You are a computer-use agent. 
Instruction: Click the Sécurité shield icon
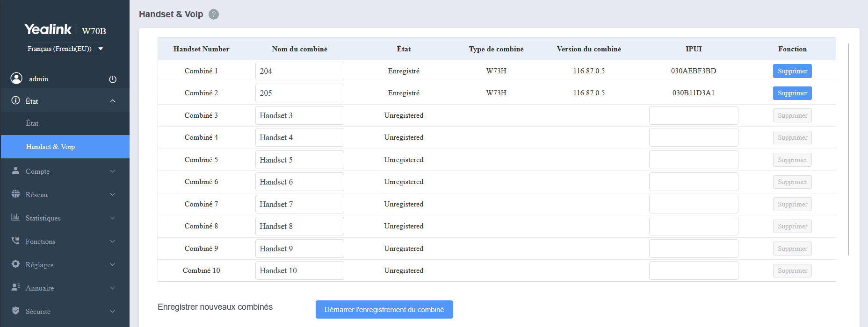click(15, 311)
